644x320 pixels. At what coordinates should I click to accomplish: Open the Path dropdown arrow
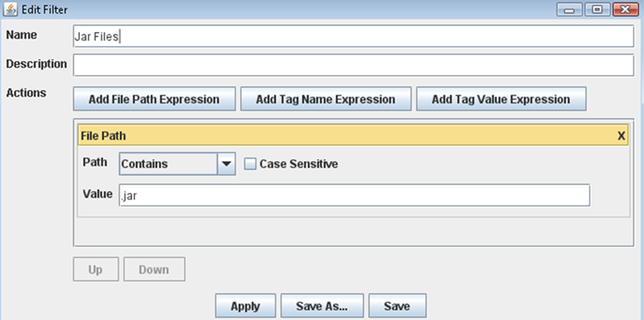226,164
